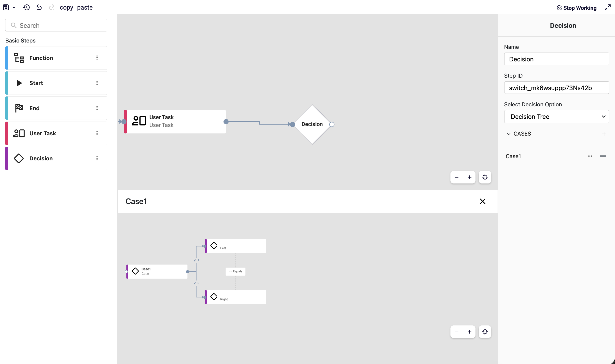
Task: Click Stop Working button
Action: (576, 8)
